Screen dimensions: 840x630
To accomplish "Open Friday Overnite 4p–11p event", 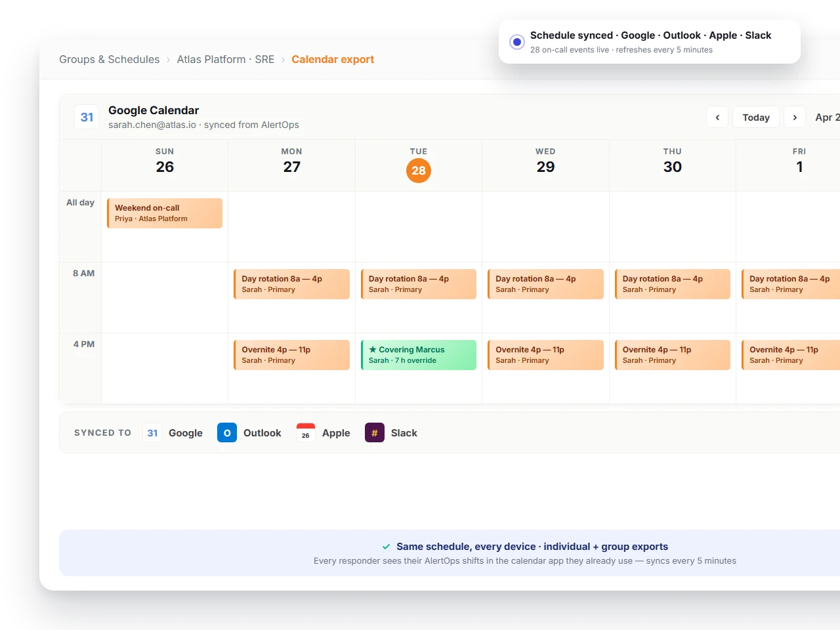I will [x=791, y=355].
